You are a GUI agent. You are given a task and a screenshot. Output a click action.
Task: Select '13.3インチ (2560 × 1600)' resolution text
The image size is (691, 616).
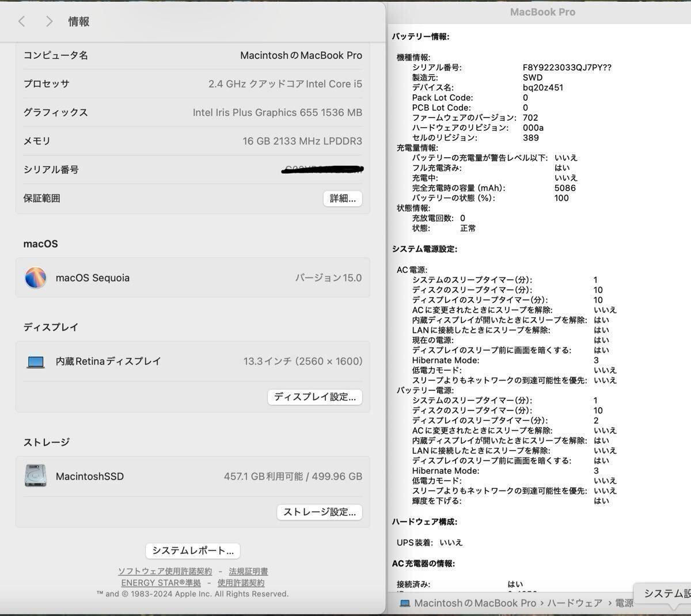(303, 362)
